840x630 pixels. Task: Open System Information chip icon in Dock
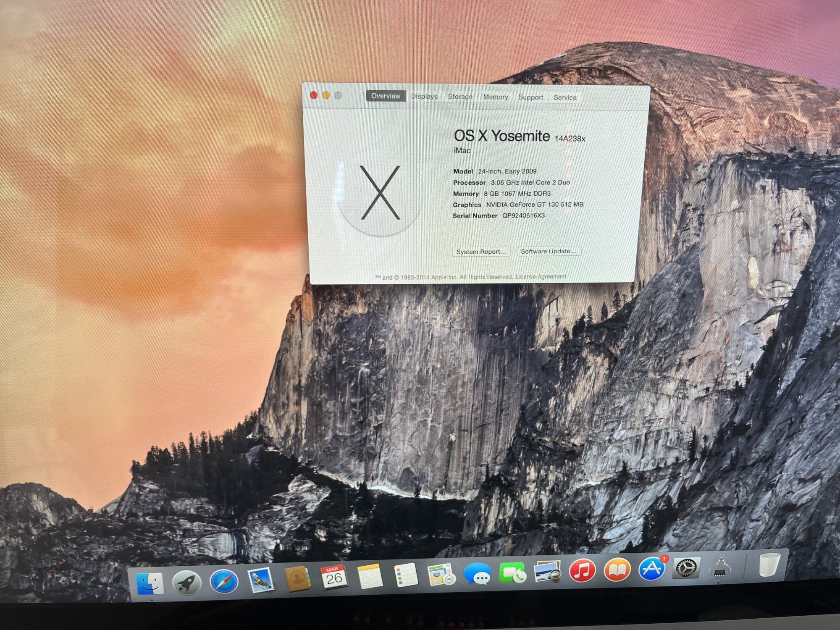[721, 567]
